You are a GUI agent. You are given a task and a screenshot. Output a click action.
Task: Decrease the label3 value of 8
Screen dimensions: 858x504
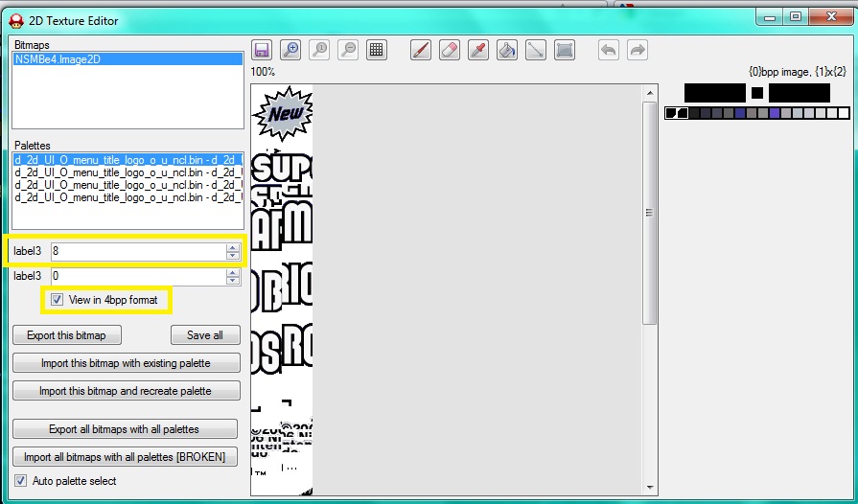click(233, 255)
